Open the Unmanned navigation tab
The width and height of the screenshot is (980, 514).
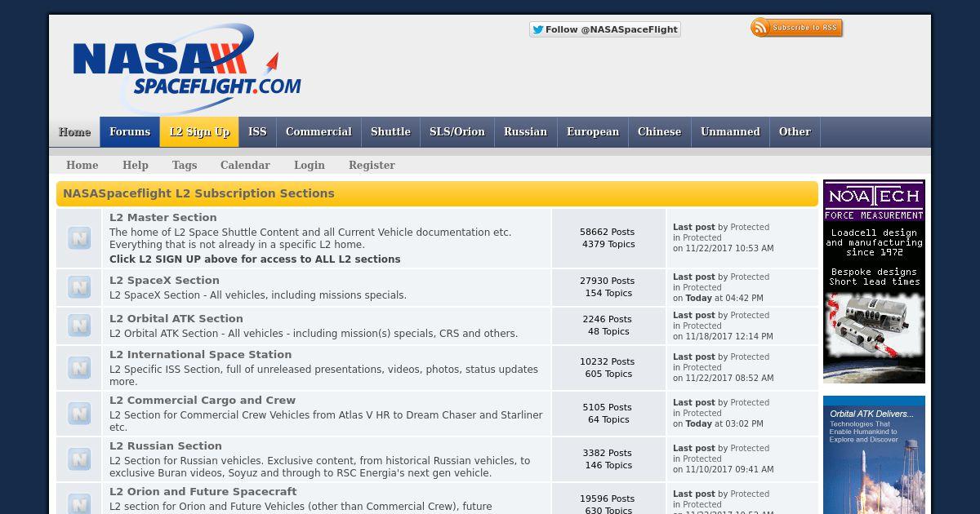click(730, 131)
